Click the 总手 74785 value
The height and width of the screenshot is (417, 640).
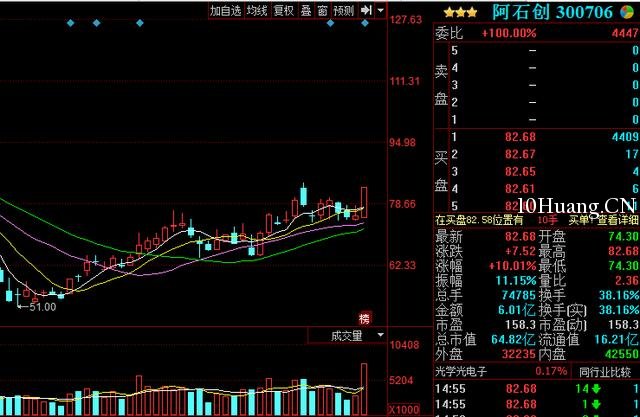tap(518, 295)
